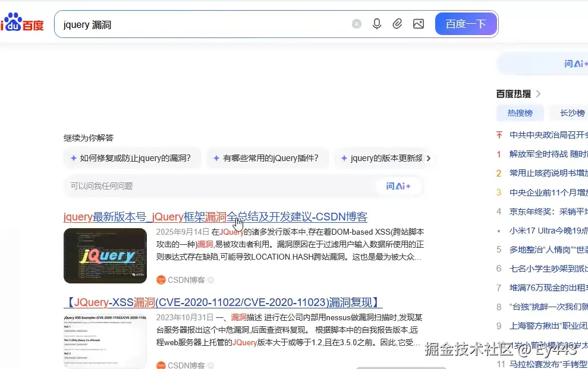Click CSDN博客 source under first result
This screenshot has width=588, height=369.
click(186, 280)
